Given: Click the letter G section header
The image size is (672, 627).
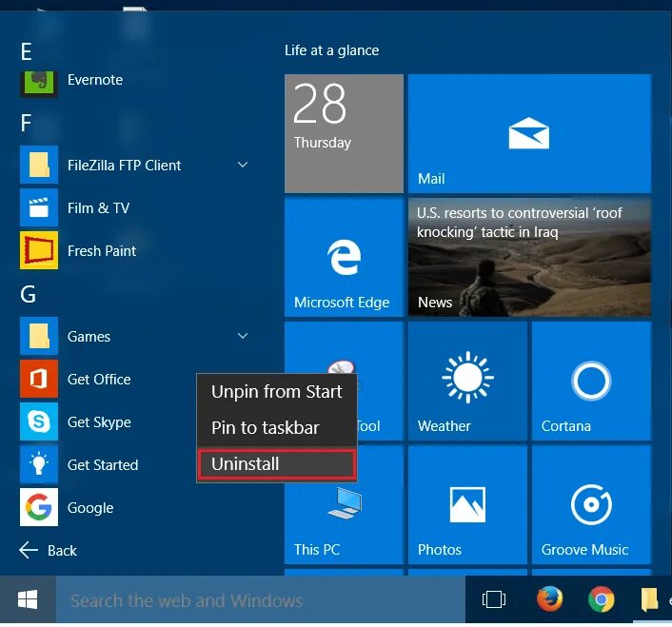Looking at the screenshot, I should click(29, 294).
